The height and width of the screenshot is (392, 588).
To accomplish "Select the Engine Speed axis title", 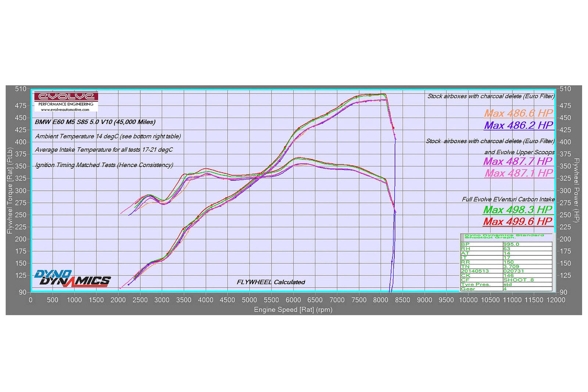I will (293, 310).
